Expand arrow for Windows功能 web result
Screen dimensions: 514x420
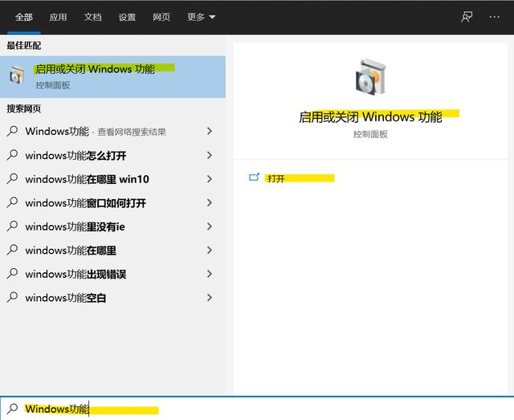210,131
